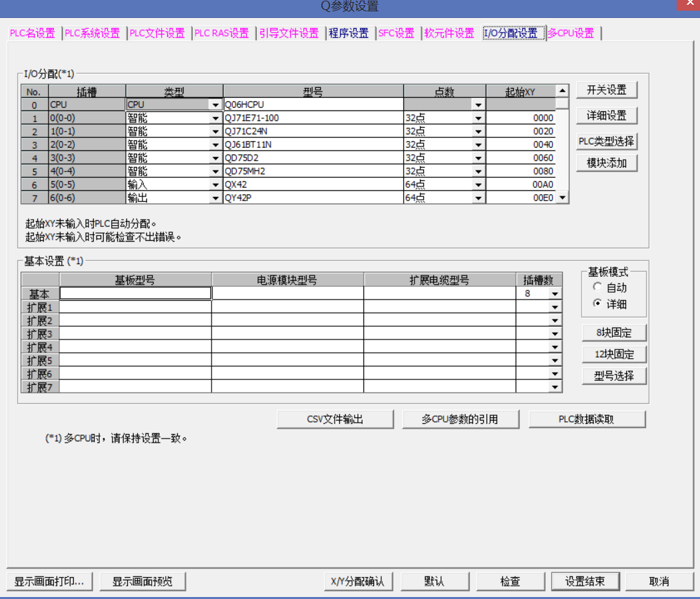Open type dropdown for slot 0(0-0)
Viewport: 700px width, 599px height.
[215, 118]
